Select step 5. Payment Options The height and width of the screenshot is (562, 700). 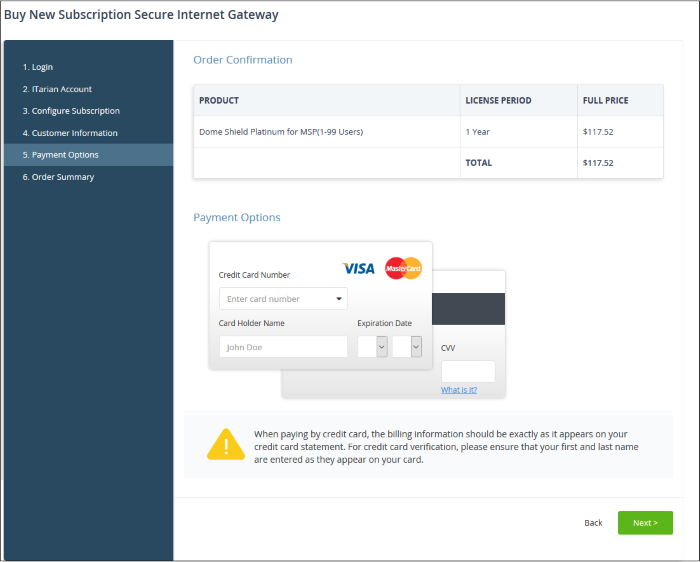pos(88,155)
